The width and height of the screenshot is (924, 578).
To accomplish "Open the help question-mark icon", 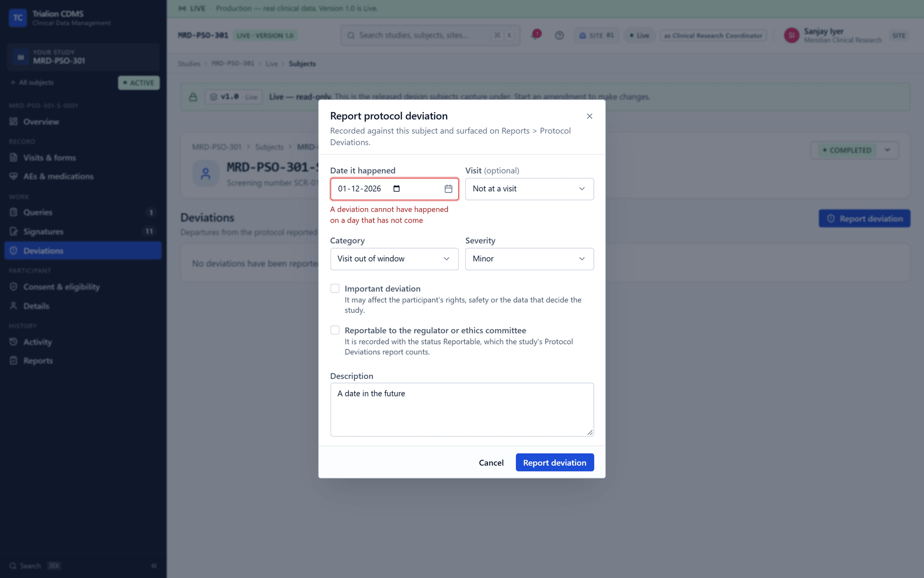I will click(559, 35).
